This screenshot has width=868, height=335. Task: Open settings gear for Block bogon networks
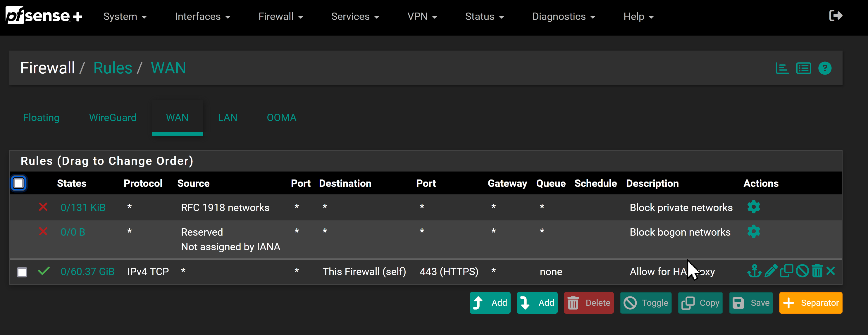point(753,231)
